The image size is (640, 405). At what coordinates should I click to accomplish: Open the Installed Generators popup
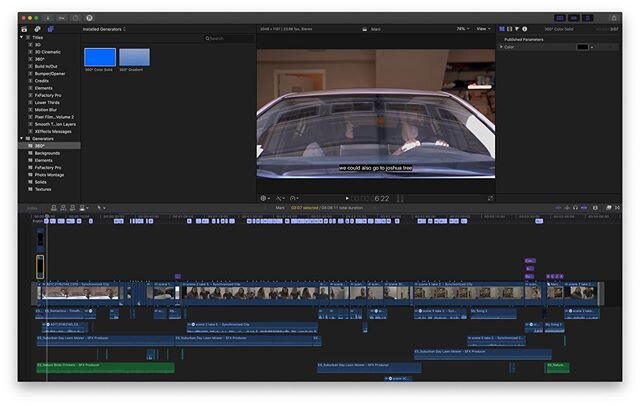click(104, 29)
